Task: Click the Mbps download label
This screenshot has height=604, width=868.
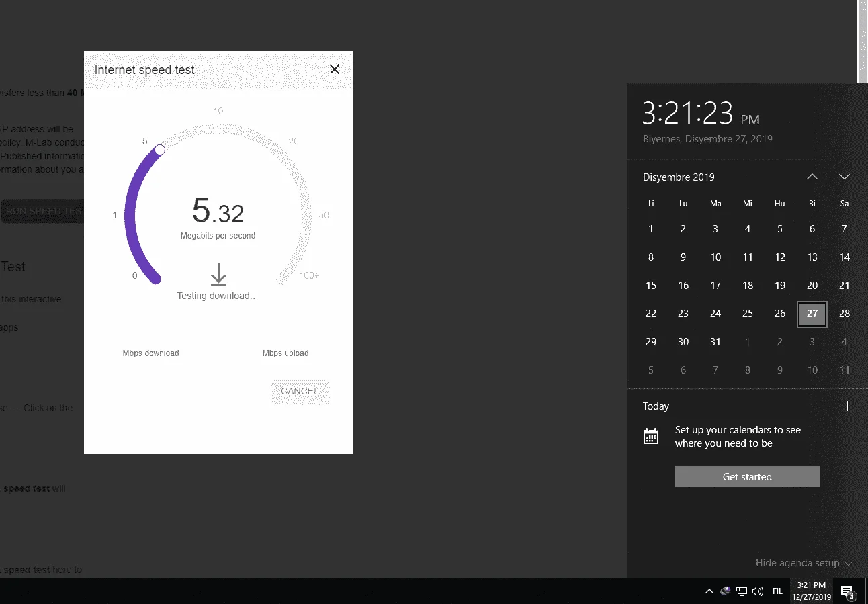Action: (x=150, y=353)
